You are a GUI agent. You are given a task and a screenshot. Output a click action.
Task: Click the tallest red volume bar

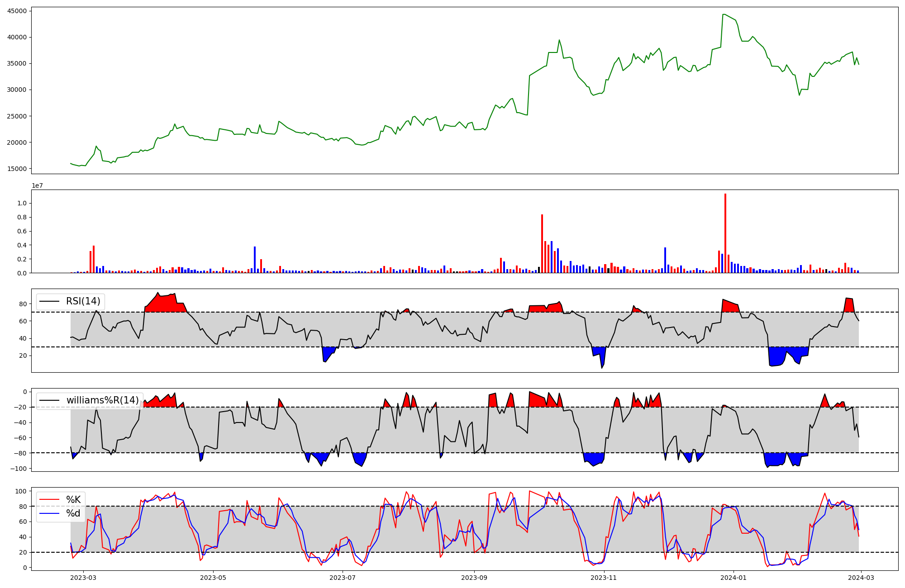point(725,233)
